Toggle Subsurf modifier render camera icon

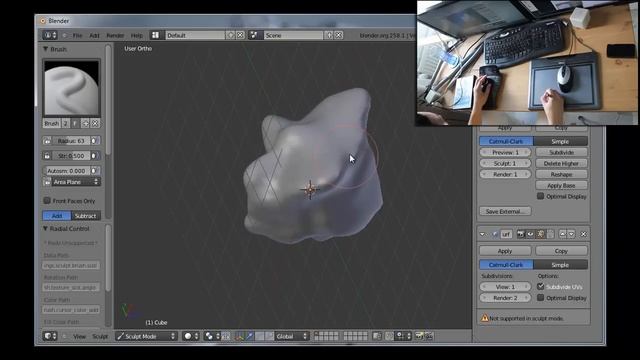[x=520, y=234]
